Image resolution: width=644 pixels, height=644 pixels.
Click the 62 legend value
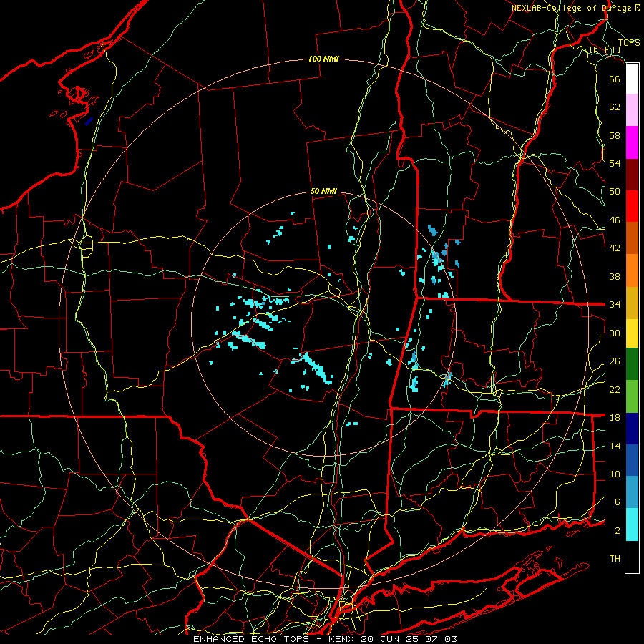[615, 107]
